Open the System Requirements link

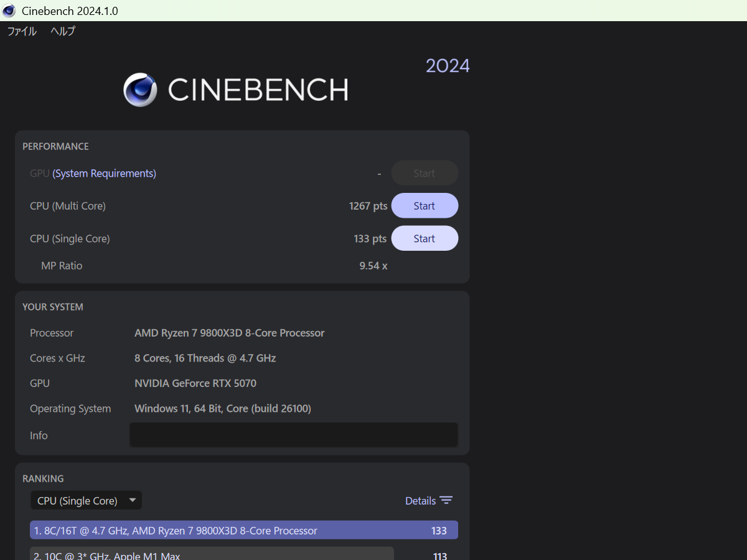105,174
